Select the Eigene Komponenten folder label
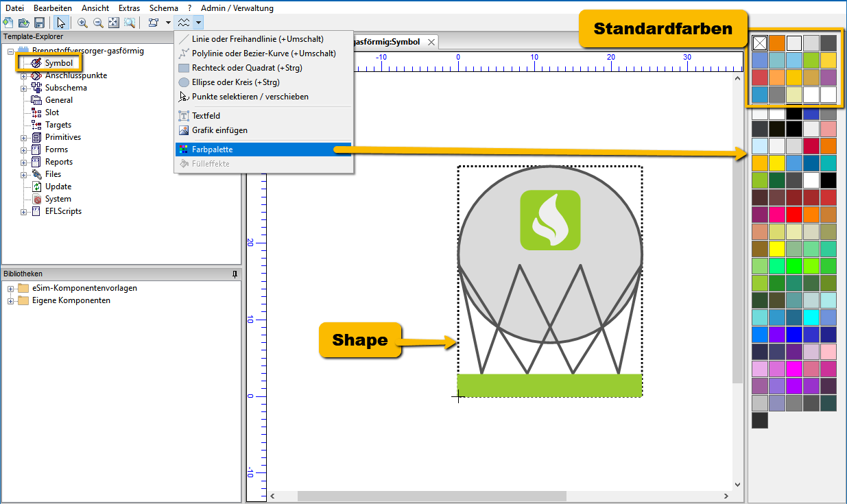This screenshot has height=504, width=847. (x=71, y=300)
